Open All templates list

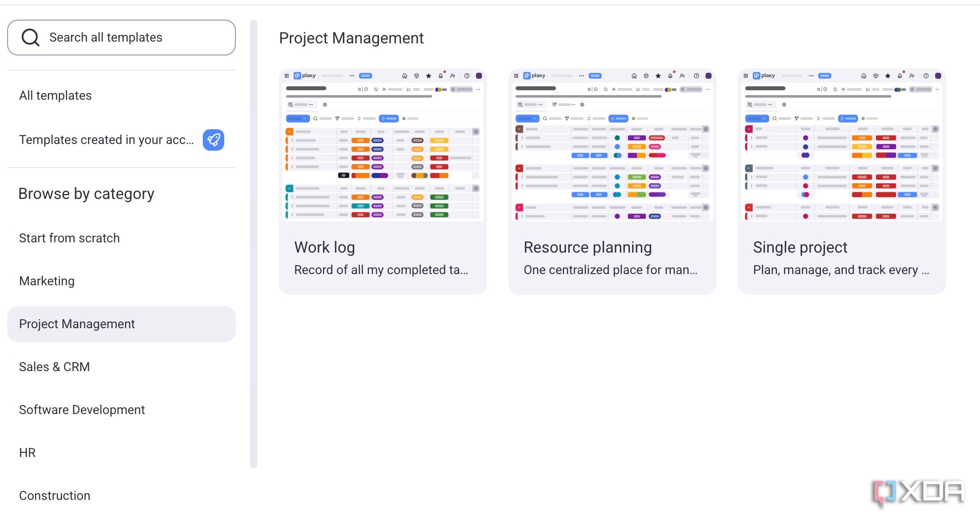(55, 95)
